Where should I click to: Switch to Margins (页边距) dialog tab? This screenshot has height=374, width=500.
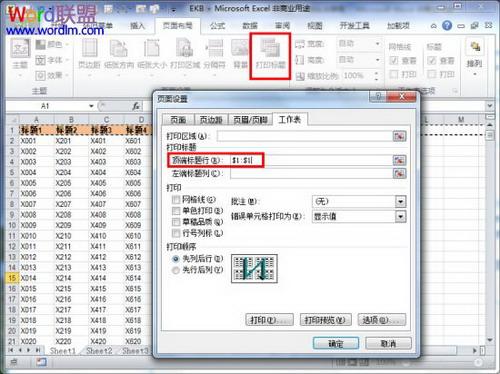click(x=211, y=120)
